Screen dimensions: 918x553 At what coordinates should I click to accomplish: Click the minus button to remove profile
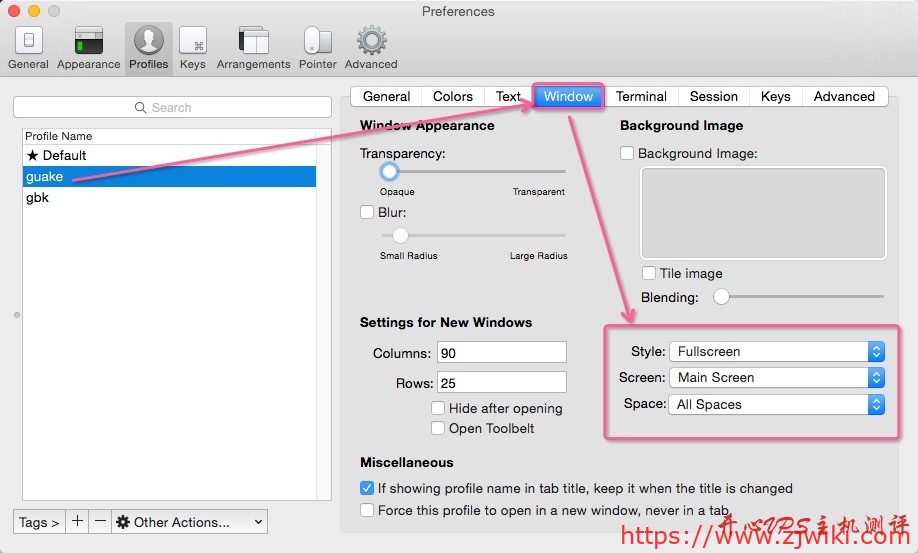pos(100,521)
